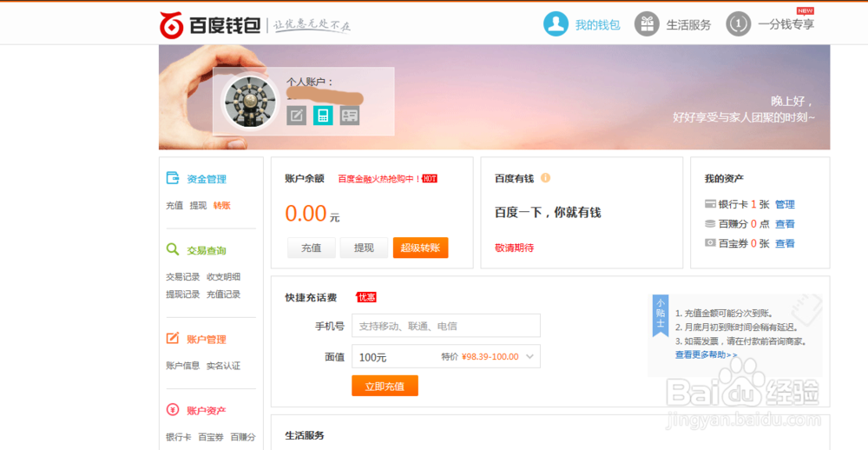Image resolution: width=868 pixels, height=450 pixels.
Task: Click 查看 next to 百赚分
Action: [x=785, y=224]
